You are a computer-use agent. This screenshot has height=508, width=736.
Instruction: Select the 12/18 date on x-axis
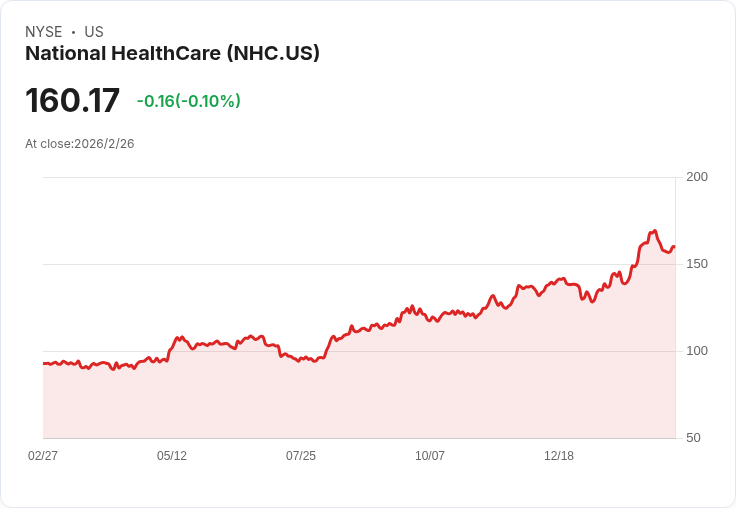[x=559, y=456]
